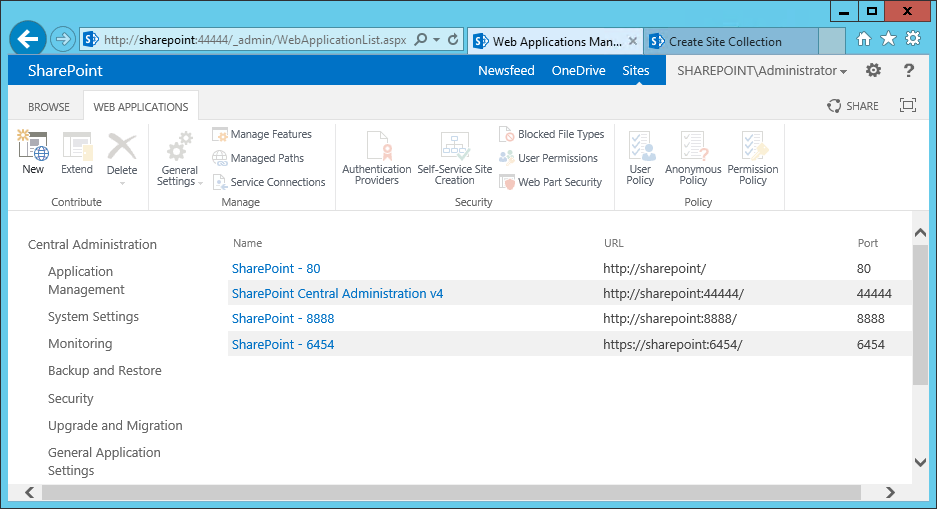This screenshot has width=937, height=509.
Task: Click the focus on content icon
Action: click(x=908, y=106)
